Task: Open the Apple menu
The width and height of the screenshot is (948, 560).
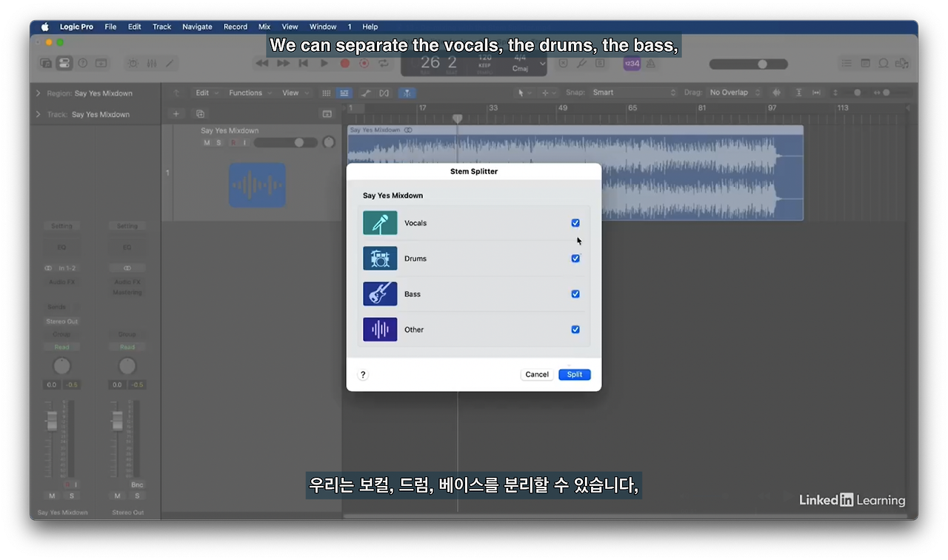Action: click(x=44, y=27)
